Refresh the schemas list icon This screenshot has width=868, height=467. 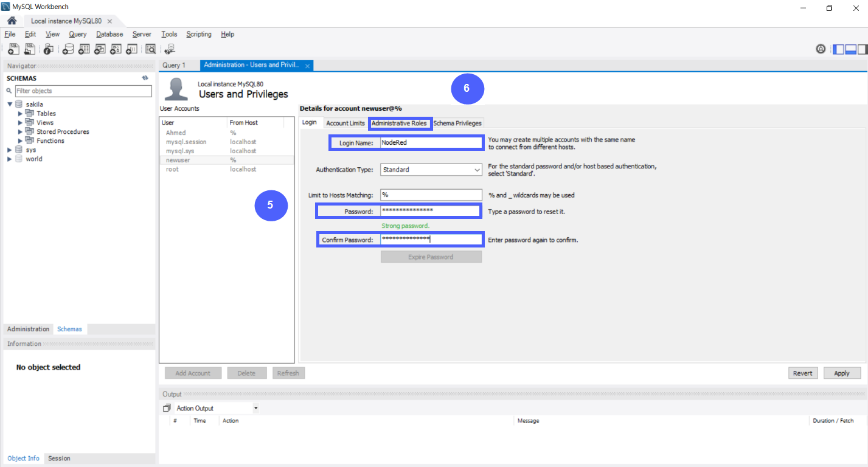(x=145, y=78)
